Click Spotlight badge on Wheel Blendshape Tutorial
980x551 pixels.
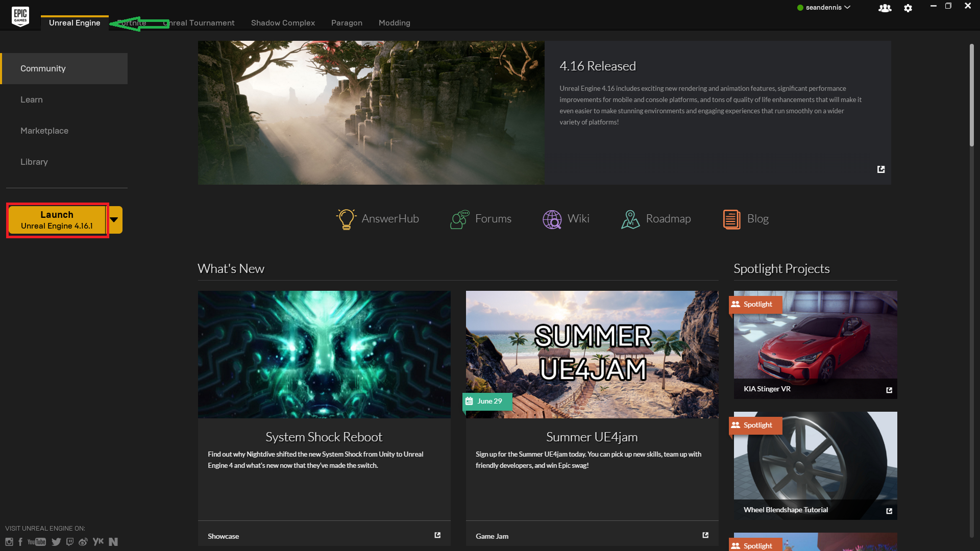pyautogui.click(x=755, y=425)
